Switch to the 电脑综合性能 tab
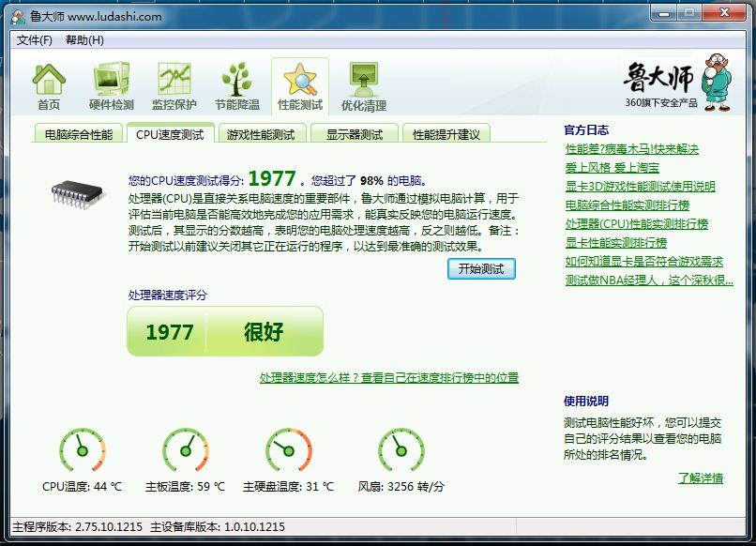The image size is (756, 546). tap(78, 134)
